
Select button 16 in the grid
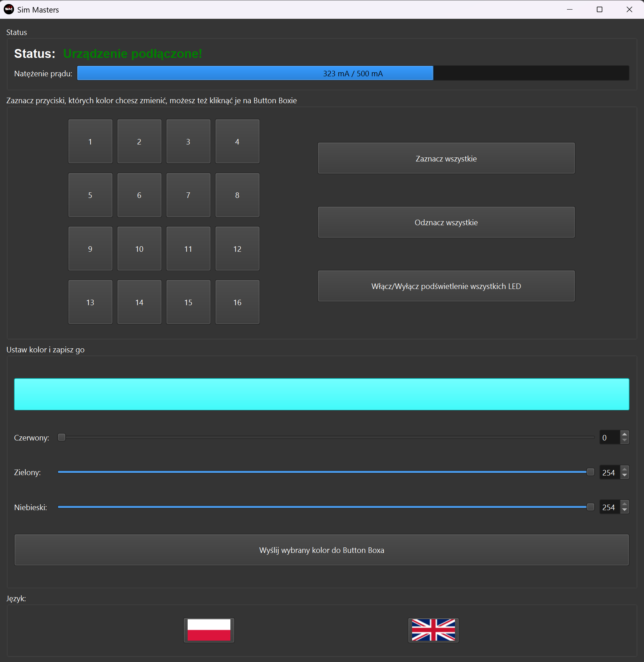(x=237, y=303)
